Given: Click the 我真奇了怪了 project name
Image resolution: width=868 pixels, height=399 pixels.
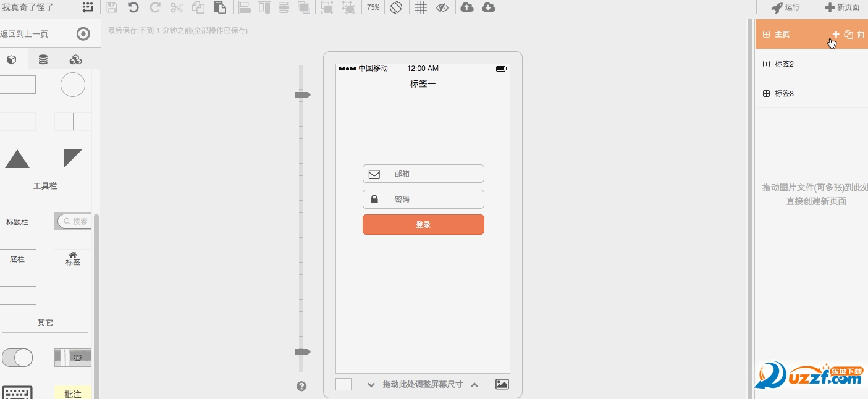Looking at the screenshot, I should point(28,7).
